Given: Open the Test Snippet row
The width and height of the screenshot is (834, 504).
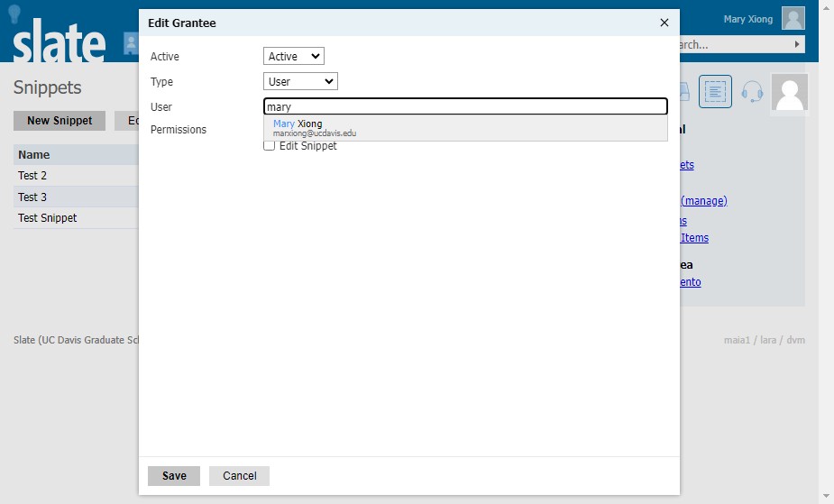Looking at the screenshot, I should pos(76,218).
